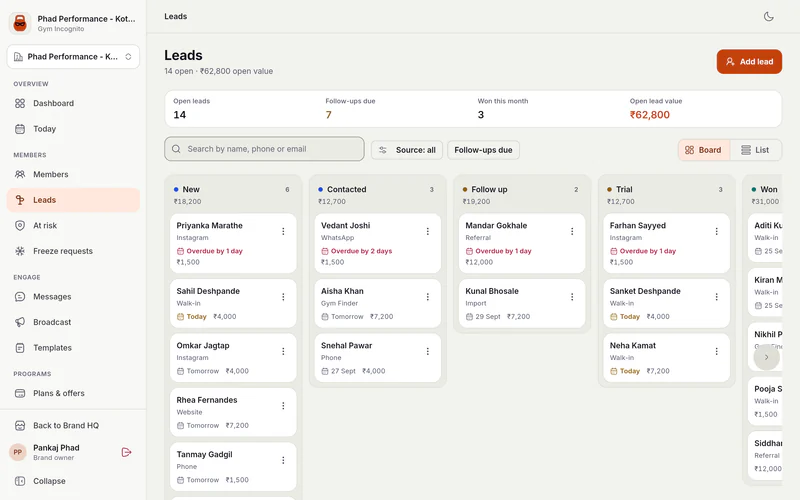Image resolution: width=800 pixels, height=500 pixels.
Task: Click the Templates document icon
Action: pyautogui.click(x=20, y=347)
